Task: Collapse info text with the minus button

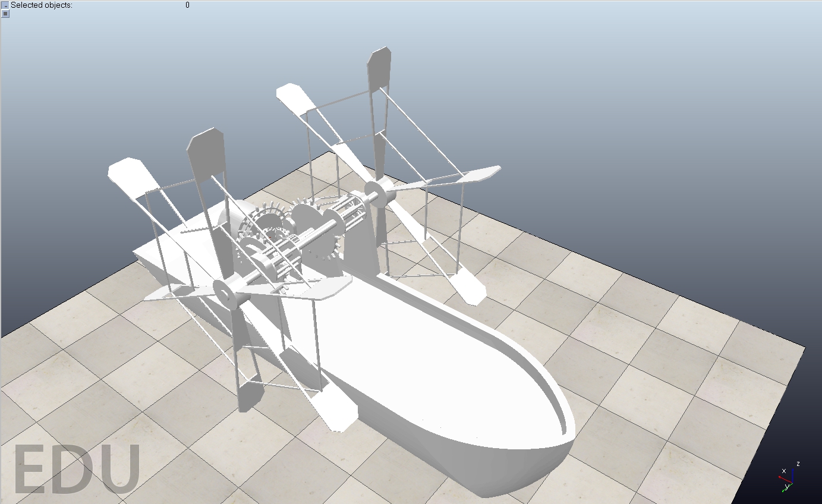Action: [x=5, y=5]
